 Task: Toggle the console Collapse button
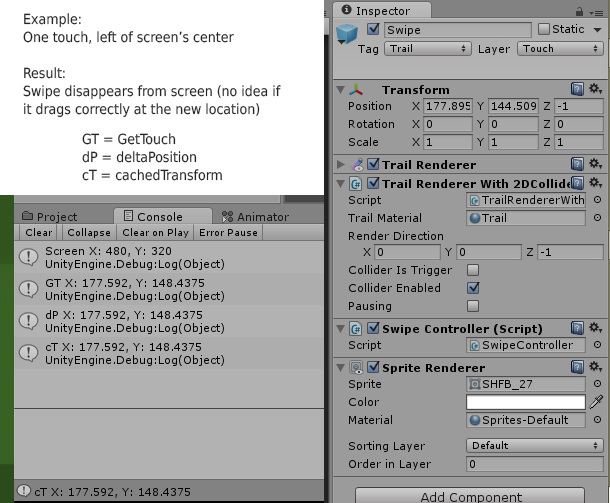click(x=89, y=233)
